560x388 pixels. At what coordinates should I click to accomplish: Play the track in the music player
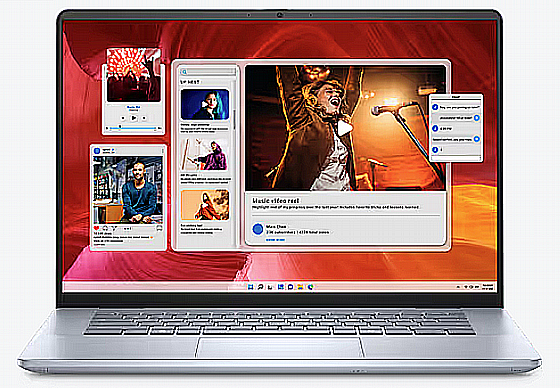[x=134, y=118]
